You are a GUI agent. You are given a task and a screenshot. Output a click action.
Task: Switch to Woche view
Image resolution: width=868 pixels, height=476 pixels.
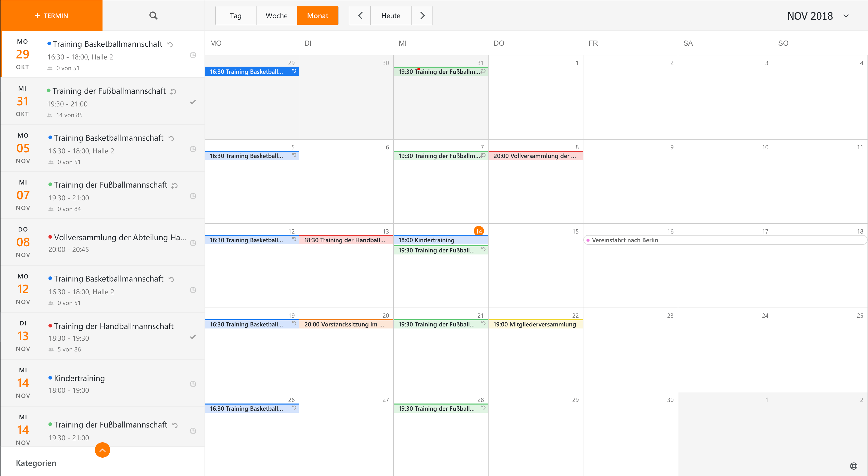click(277, 16)
